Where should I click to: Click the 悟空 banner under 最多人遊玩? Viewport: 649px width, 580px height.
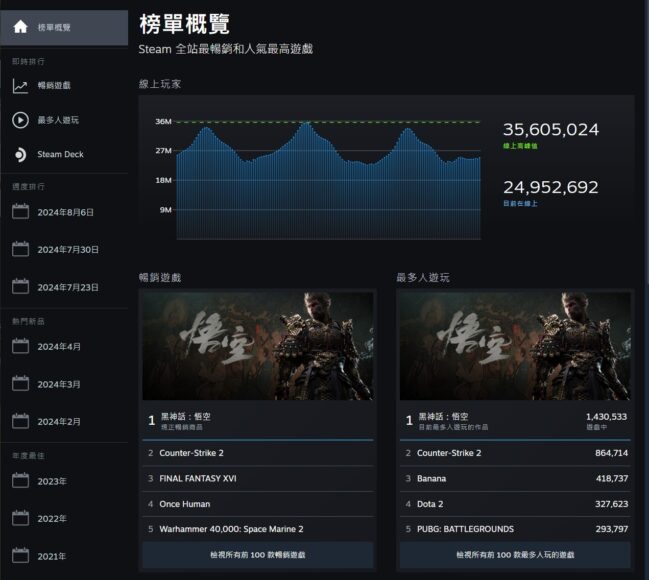click(x=515, y=346)
